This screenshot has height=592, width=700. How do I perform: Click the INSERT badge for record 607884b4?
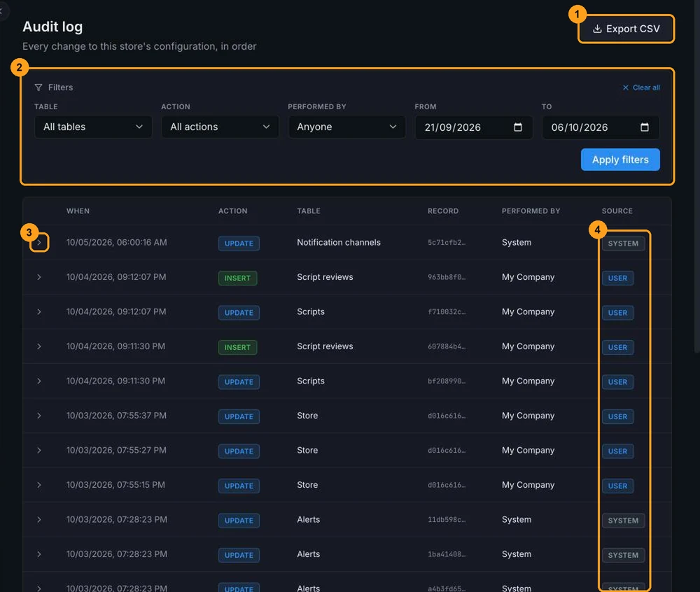237,347
